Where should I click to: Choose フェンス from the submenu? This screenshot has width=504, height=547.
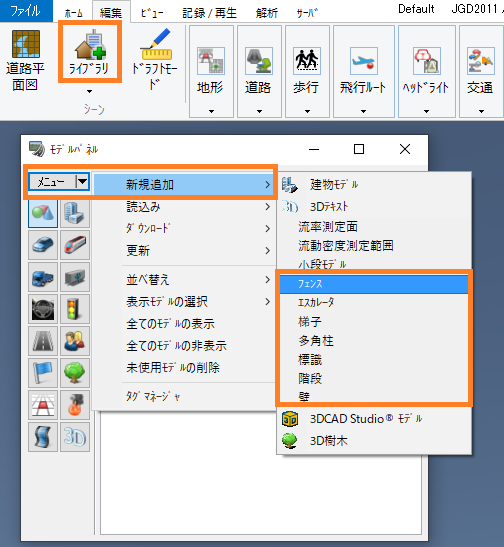coord(374,284)
